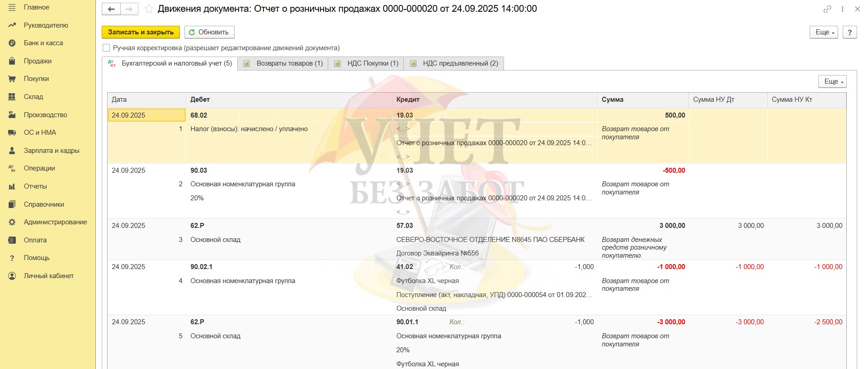Click Записать и закрыть button

pos(141,32)
